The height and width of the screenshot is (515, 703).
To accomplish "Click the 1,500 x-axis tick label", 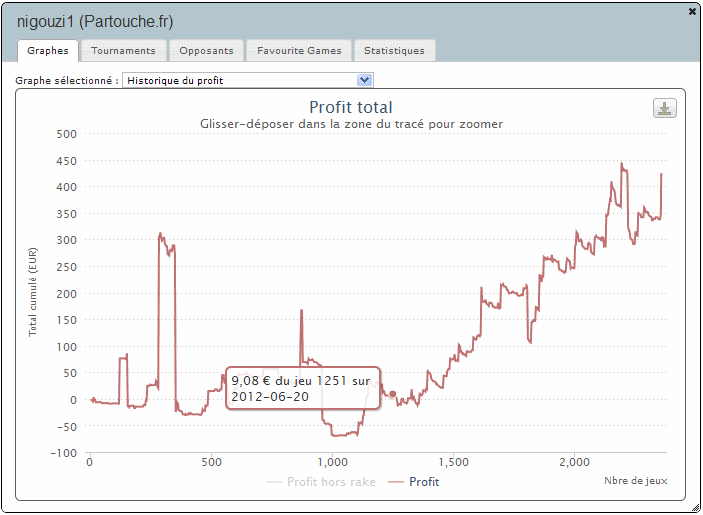I will (453, 462).
